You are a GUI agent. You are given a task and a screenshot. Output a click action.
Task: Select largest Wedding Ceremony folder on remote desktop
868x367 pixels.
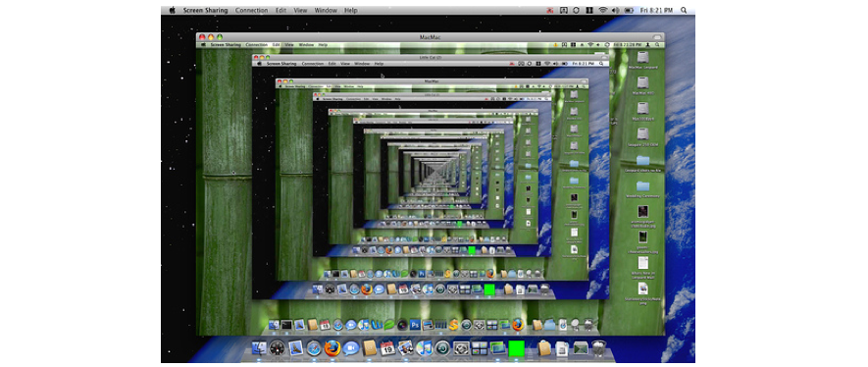642,188
